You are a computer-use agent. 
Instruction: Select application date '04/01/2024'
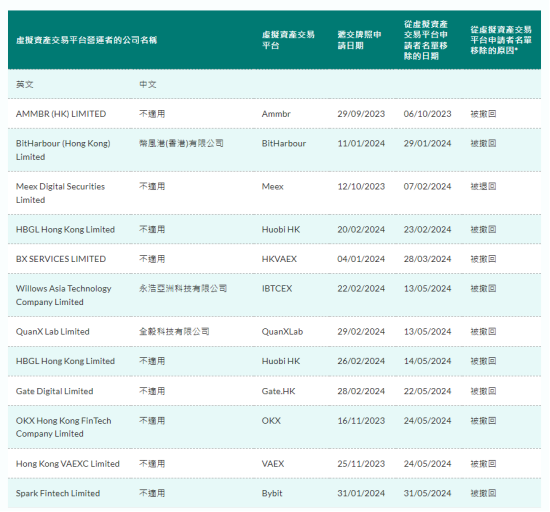(x=361, y=259)
